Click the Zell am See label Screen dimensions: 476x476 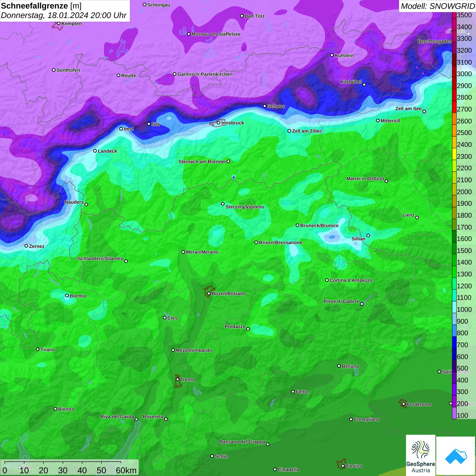pos(408,108)
